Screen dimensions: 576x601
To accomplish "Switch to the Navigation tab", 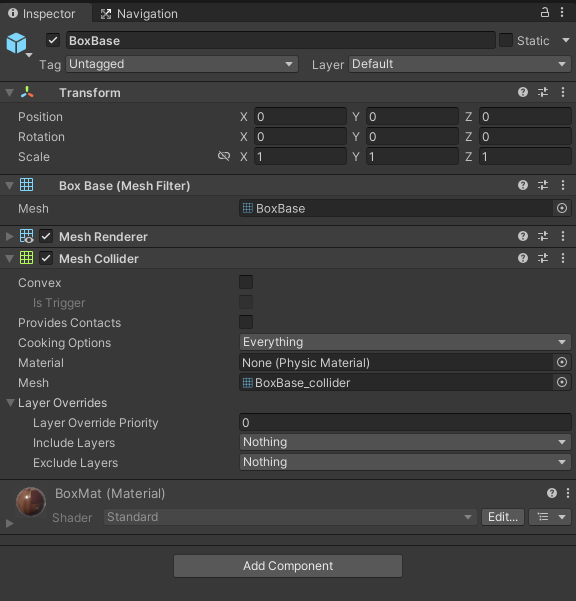I will (139, 14).
